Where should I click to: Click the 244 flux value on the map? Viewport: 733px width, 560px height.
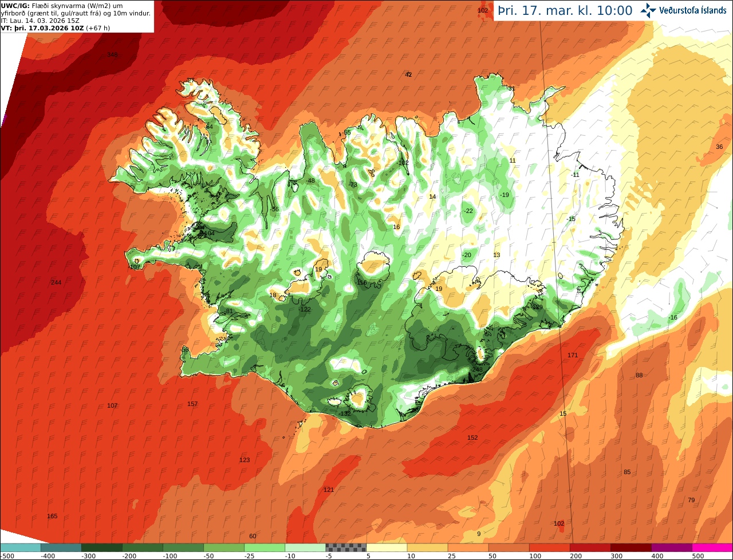[x=56, y=282]
